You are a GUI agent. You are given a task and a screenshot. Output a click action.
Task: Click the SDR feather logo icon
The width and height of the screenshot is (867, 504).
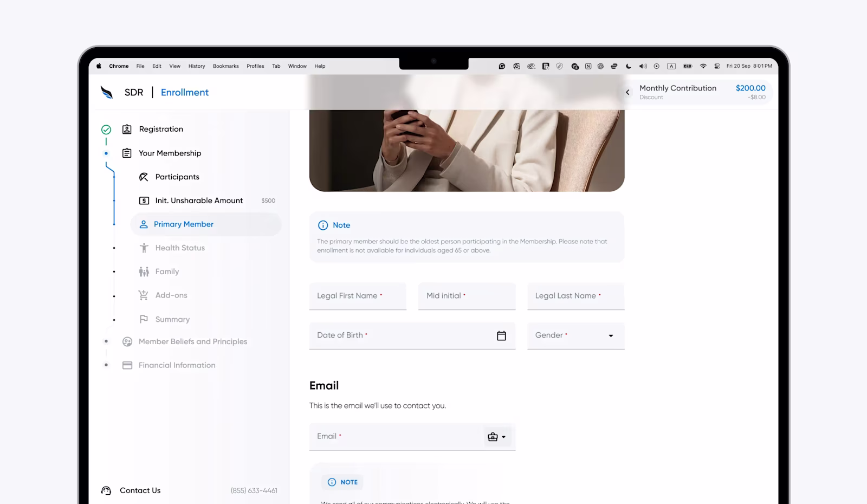pos(107,92)
